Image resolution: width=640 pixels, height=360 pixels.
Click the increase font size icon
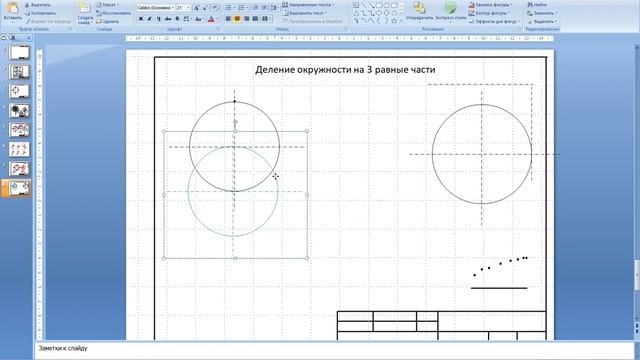(x=197, y=8)
